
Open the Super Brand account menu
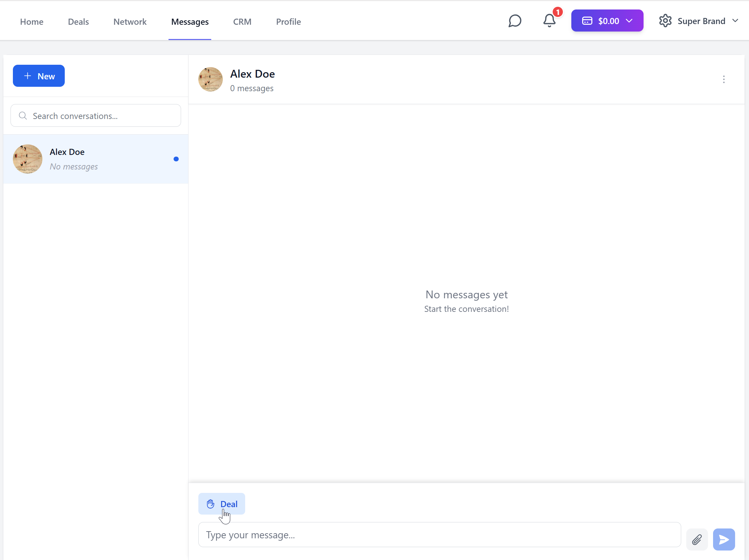[708, 21]
